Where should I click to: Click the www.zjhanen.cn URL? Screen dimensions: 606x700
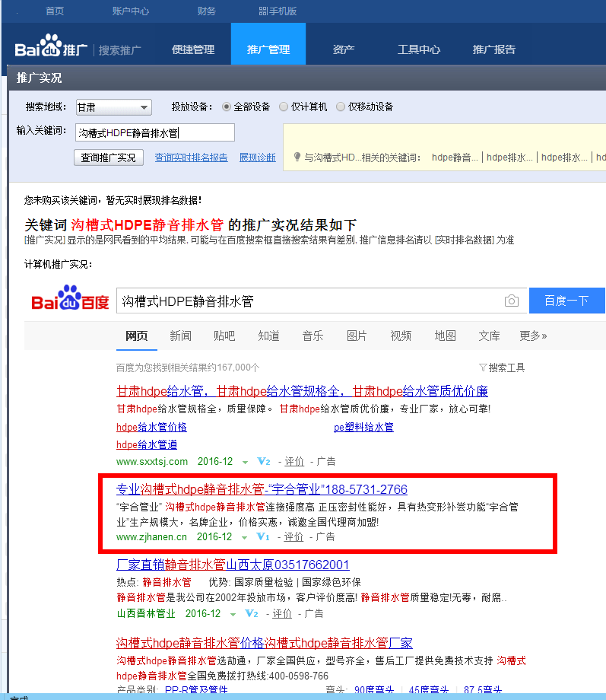click(x=152, y=536)
